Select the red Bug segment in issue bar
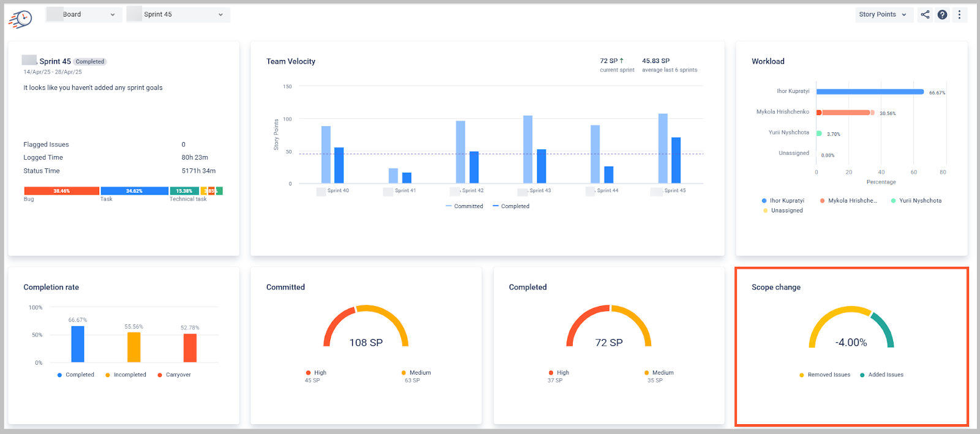980x434 pixels. [x=61, y=191]
